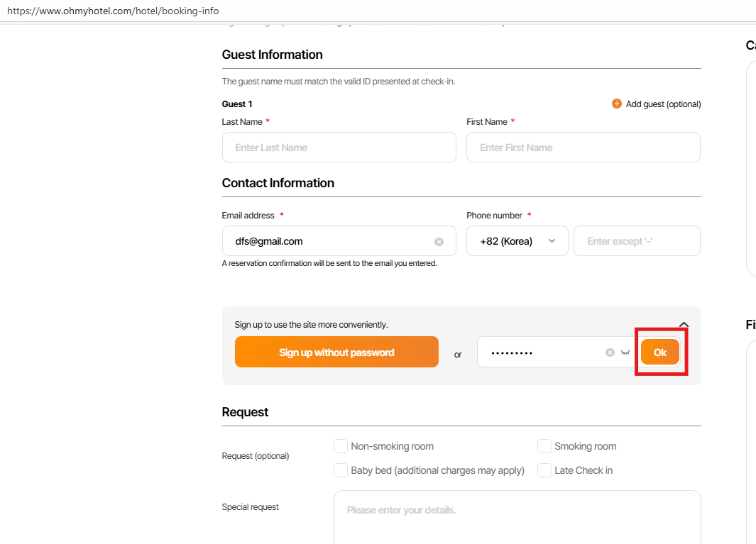
Task: Show the password using the eye icon
Action: [625, 353]
